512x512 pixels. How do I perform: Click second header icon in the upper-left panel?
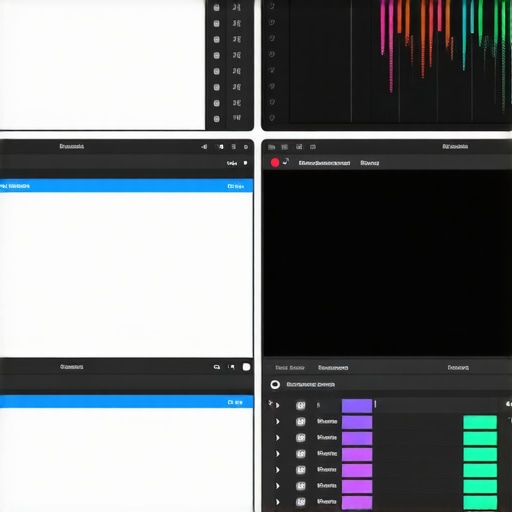(x=220, y=147)
